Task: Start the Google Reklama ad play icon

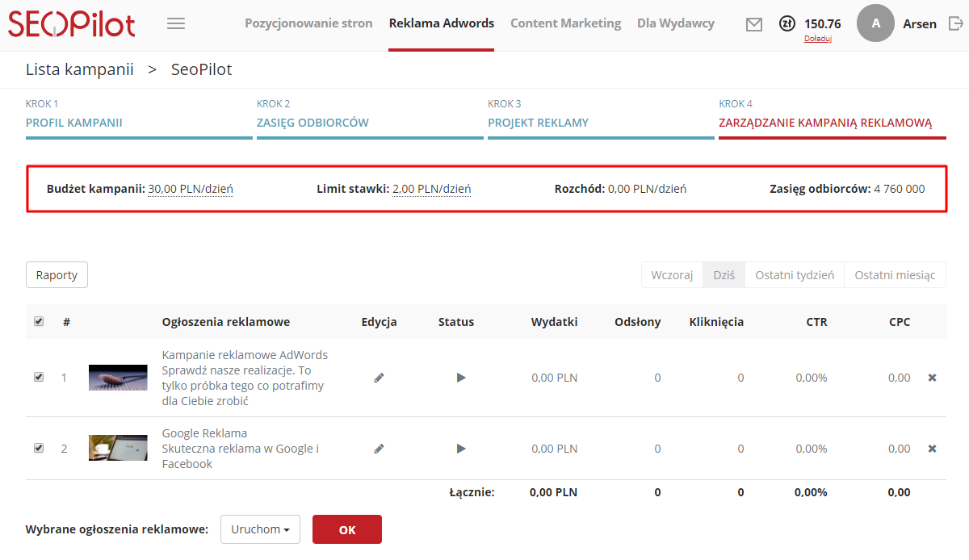Action: pos(461,449)
